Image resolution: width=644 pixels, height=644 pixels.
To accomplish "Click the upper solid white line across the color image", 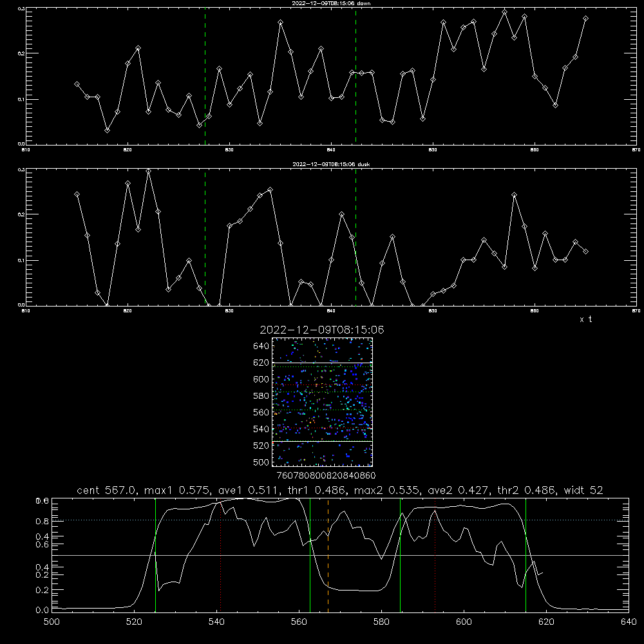I will click(322, 363).
